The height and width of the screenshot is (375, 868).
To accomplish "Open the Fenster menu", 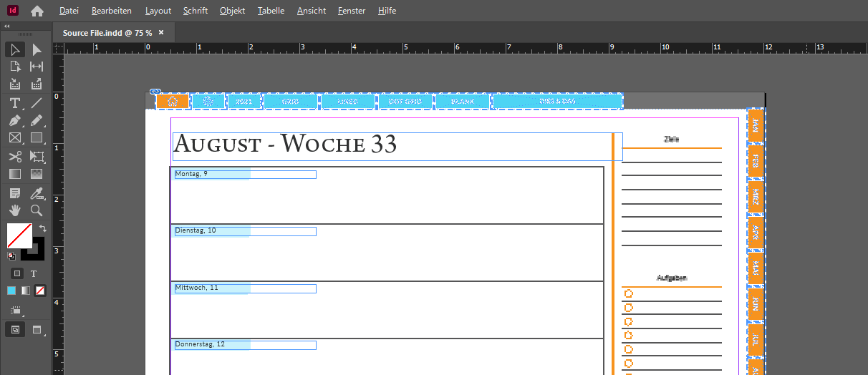I will 351,11.
